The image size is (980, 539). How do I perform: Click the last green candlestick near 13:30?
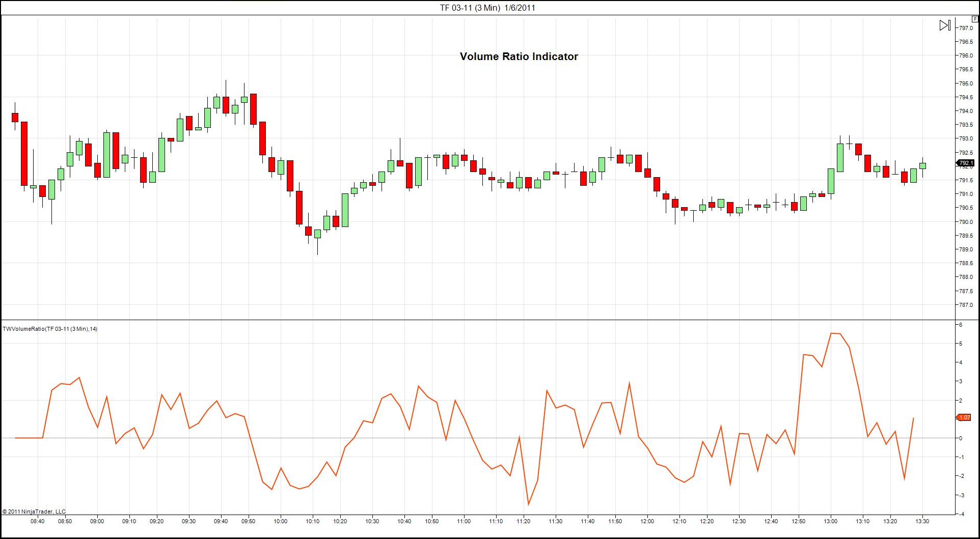922,166
